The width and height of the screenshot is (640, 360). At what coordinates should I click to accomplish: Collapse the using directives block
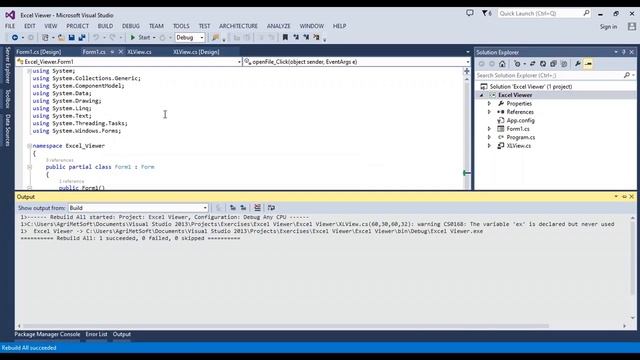[29, 71]
